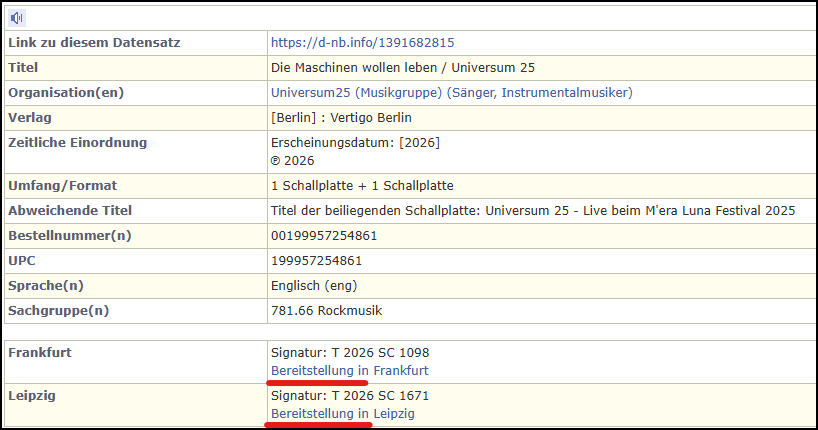
Task: Click the 'Verlag' row label
Action: 30,118
